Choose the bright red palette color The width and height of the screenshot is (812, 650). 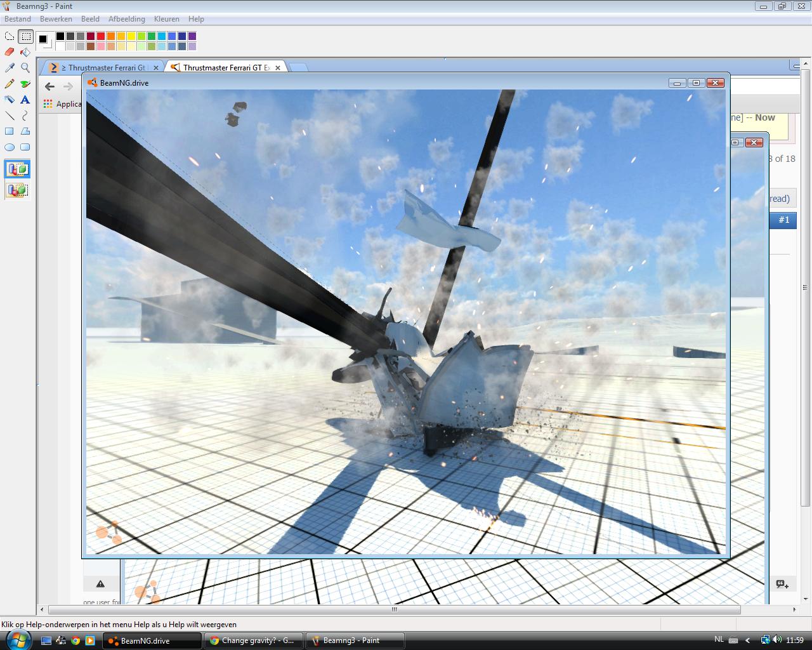(101, 36)
